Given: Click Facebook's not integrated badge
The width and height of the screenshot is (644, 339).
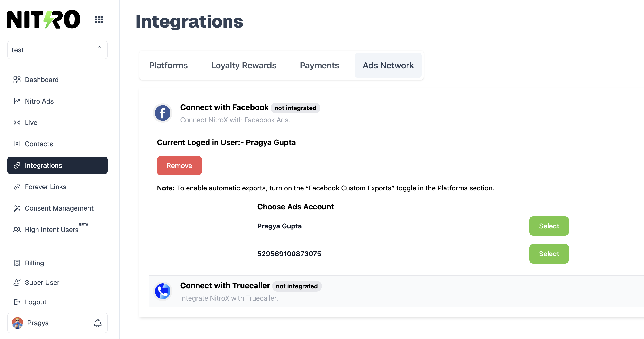Looking at the screenshot, I should pos(295,108).
